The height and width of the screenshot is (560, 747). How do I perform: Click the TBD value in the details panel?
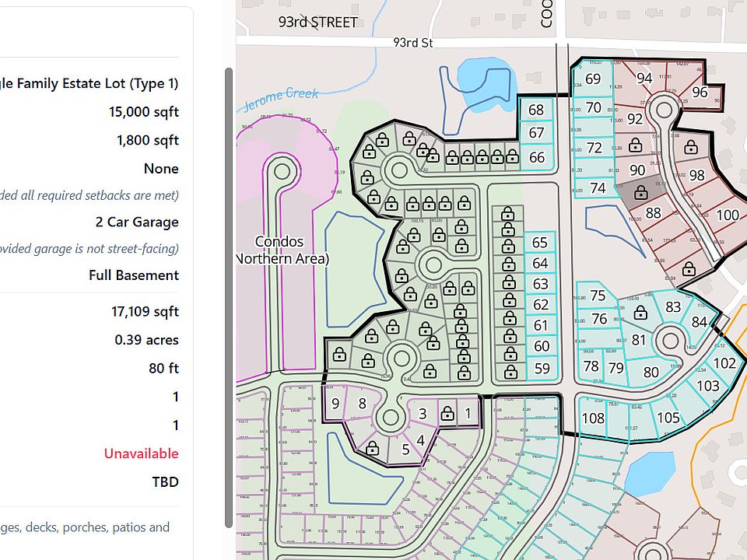tap(165, 482)
